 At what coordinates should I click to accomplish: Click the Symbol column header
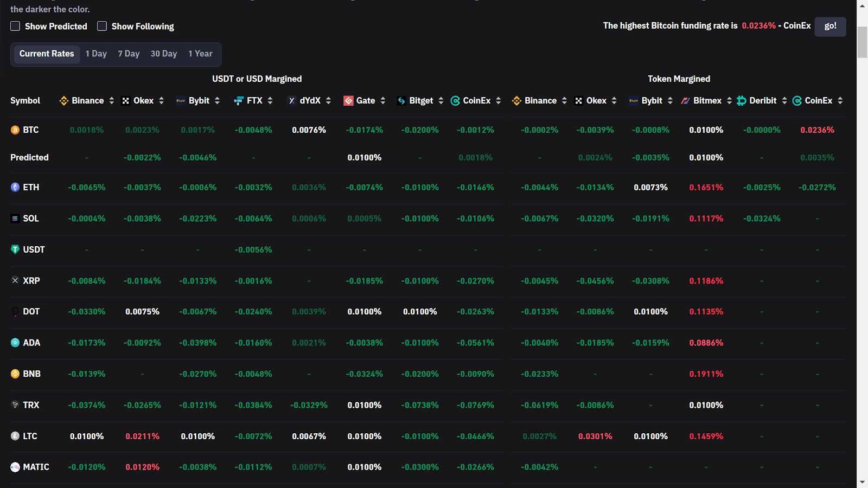click(x=25, y=101)
